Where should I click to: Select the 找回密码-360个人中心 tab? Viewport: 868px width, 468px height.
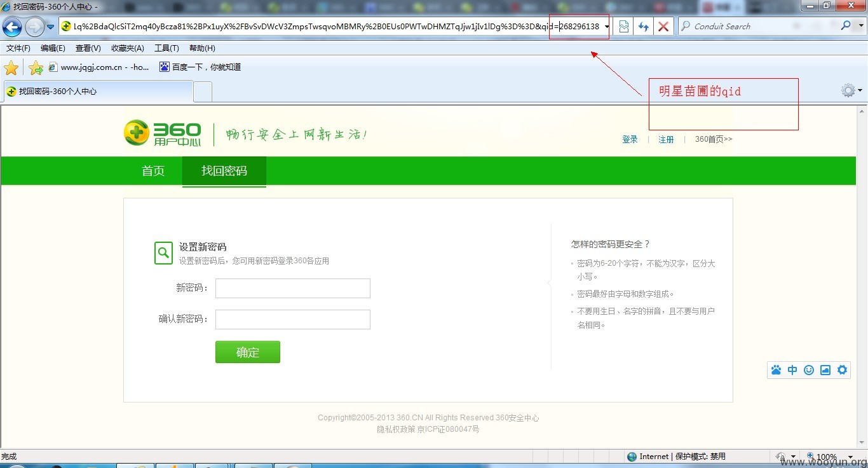coord(97,92)
